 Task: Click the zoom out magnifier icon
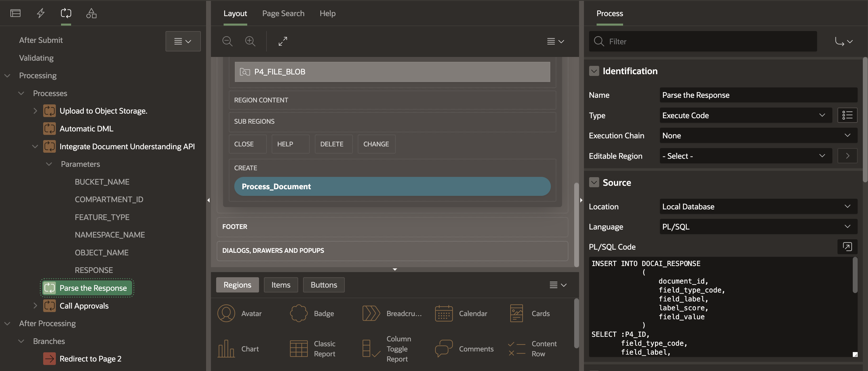point(227,41)
